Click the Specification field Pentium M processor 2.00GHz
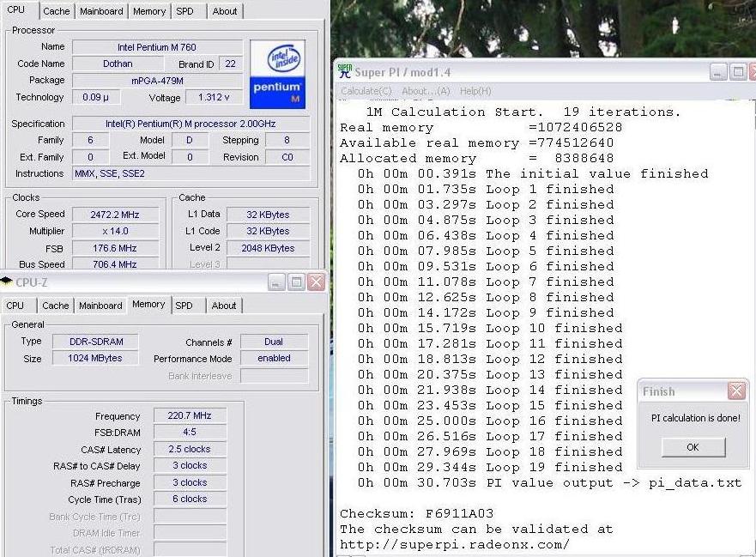 191,124
